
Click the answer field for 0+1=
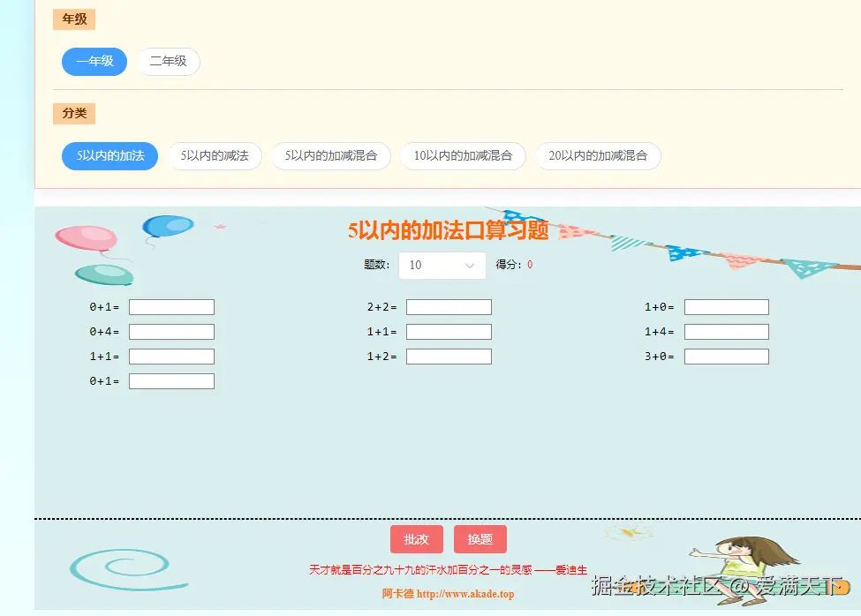point(171,306)
